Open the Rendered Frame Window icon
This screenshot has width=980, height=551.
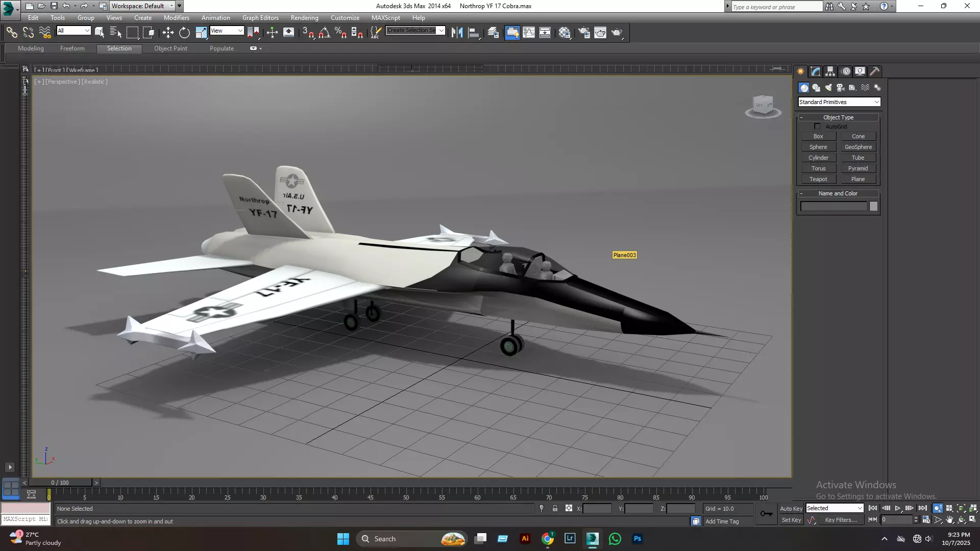tap(600, 33)
